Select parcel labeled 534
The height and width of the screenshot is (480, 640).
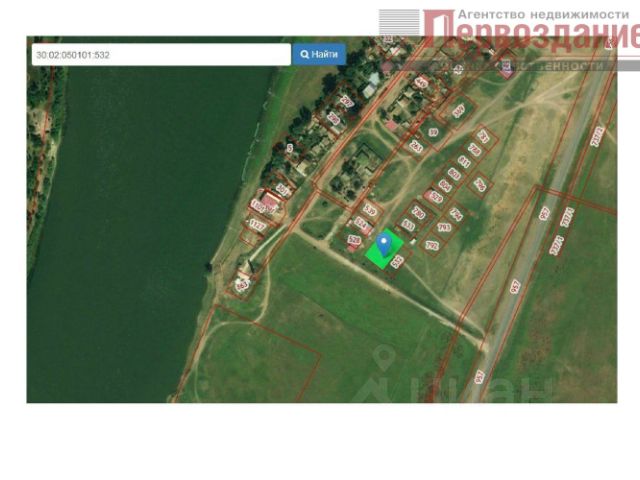pos(361,223)
